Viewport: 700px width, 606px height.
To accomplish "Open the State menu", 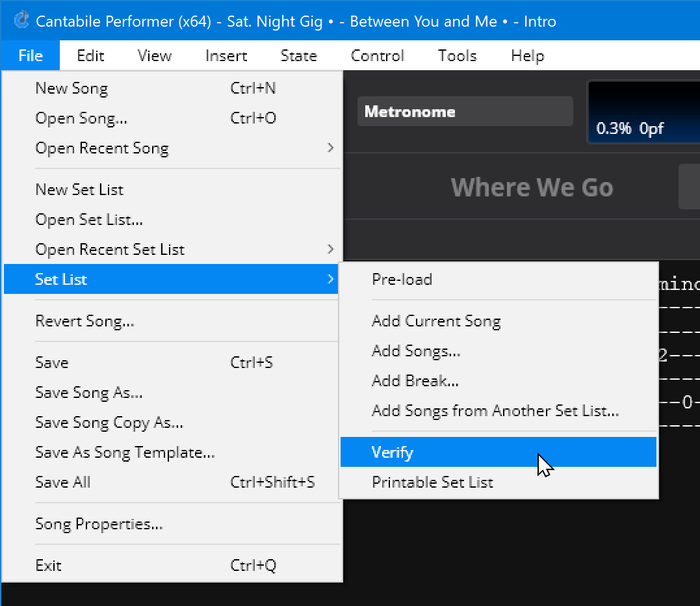I will [299, 55].
